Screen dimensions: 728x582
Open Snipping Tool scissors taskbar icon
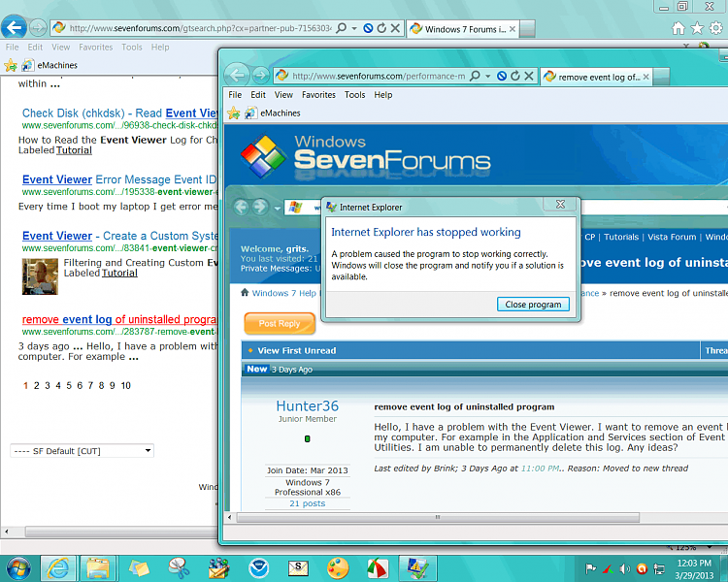coord(179,568)
